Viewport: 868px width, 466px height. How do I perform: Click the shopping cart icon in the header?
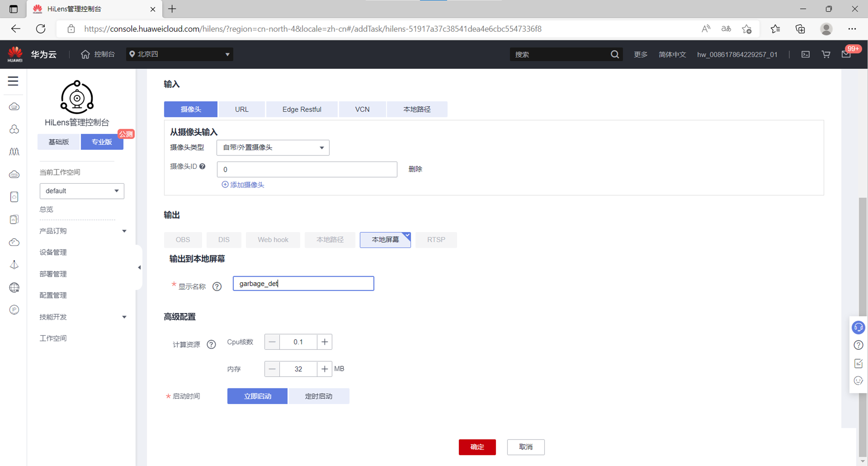click(826, 54)
